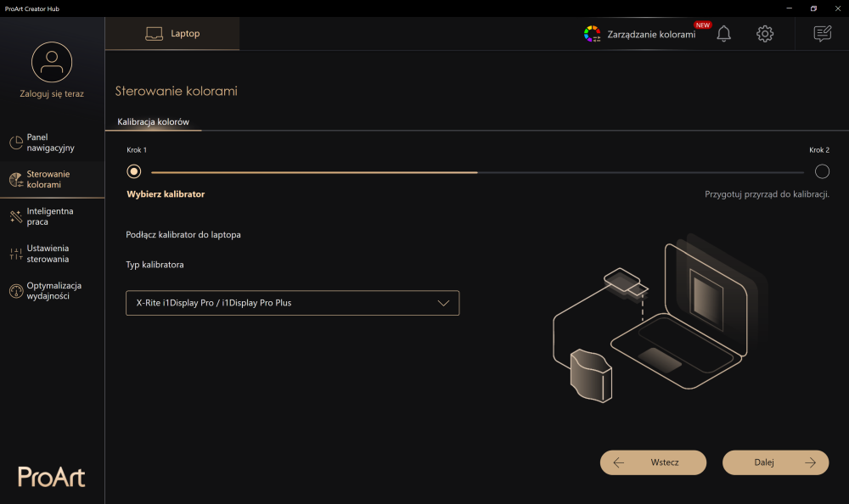Open settings gear icon
The image size is (849, 504).
click(x=765, y=34)
